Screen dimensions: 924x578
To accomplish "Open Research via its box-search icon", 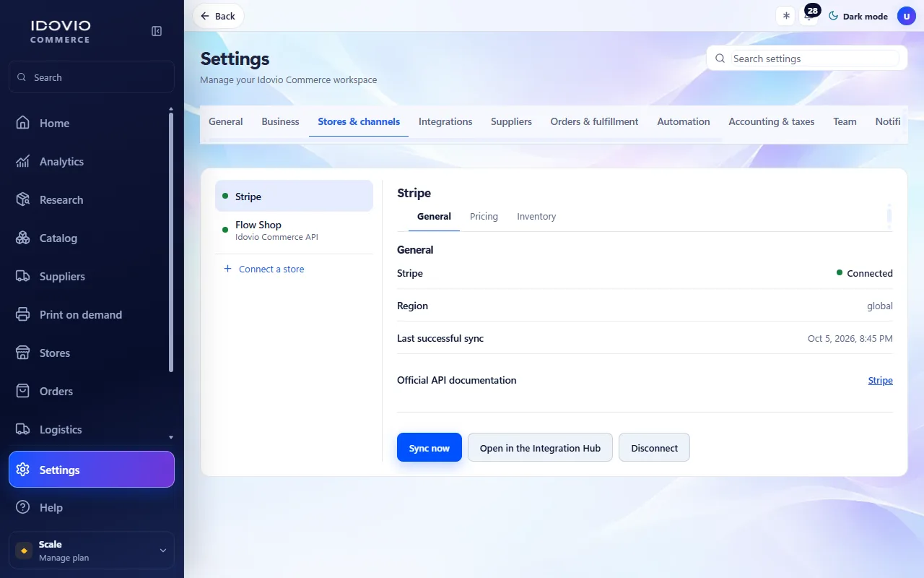I will tap(23, 199).
